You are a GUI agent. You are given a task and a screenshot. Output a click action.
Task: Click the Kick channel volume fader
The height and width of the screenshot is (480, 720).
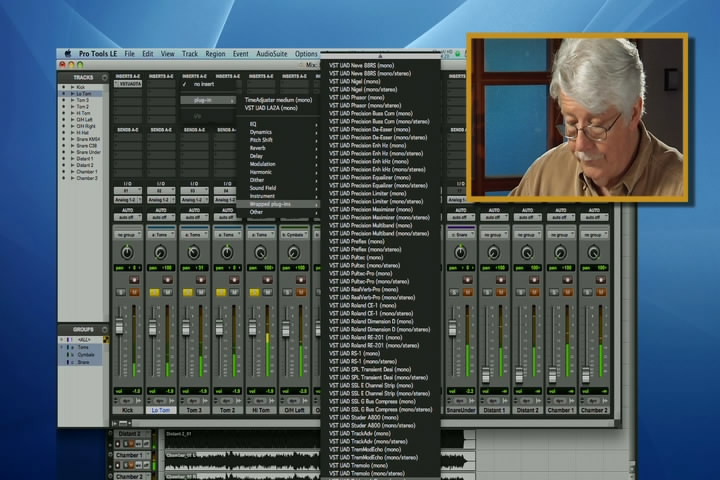click(x=119, y=327)
